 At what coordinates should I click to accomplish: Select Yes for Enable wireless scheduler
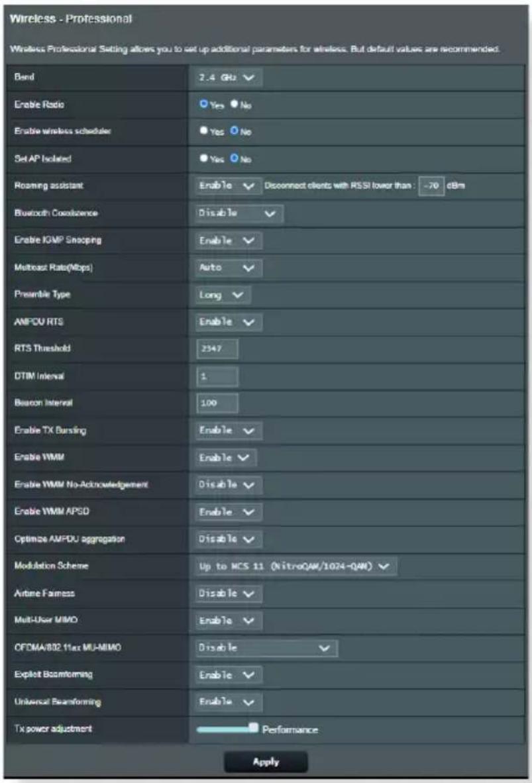[x=203, y=131]
